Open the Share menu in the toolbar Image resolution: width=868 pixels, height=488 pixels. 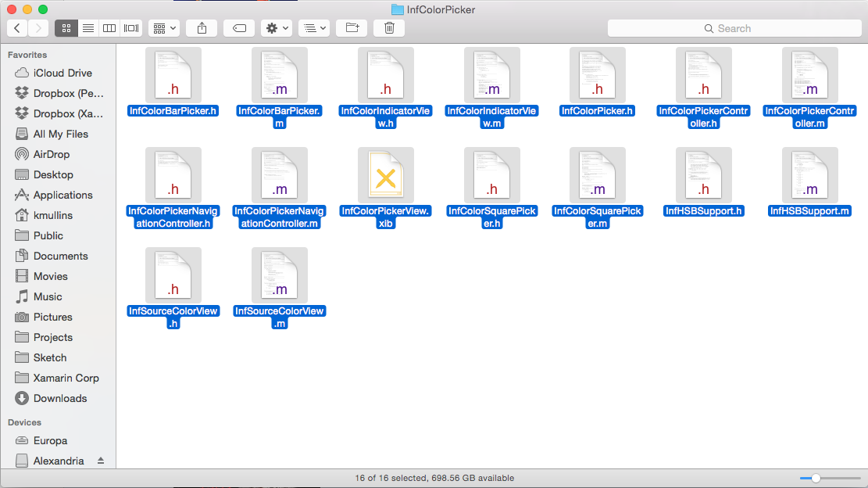201,28
